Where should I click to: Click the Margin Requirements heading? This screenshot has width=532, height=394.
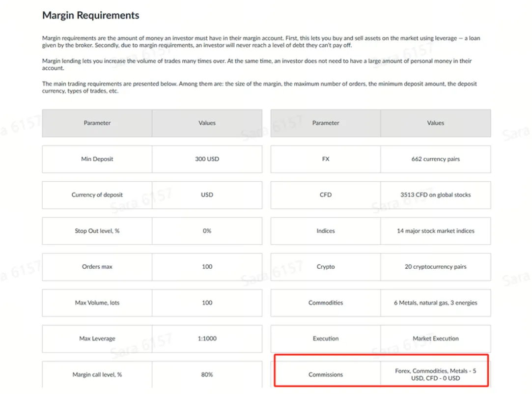90,15
